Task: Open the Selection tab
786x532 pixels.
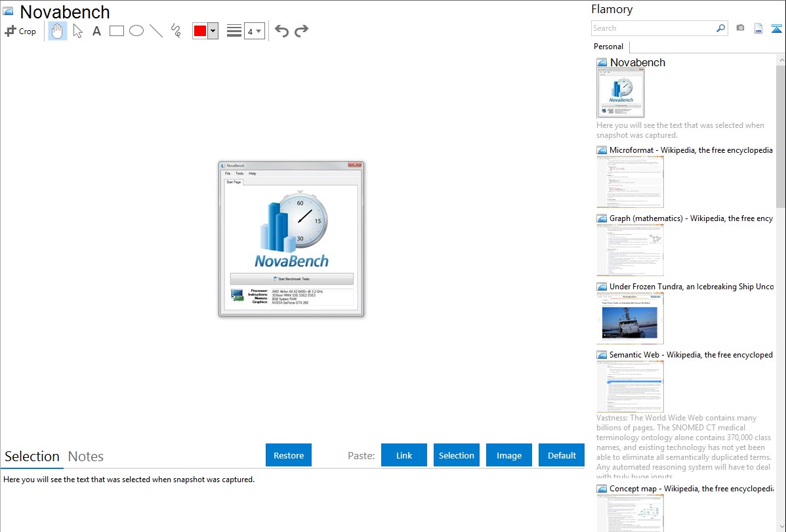Action: point(32,457)
